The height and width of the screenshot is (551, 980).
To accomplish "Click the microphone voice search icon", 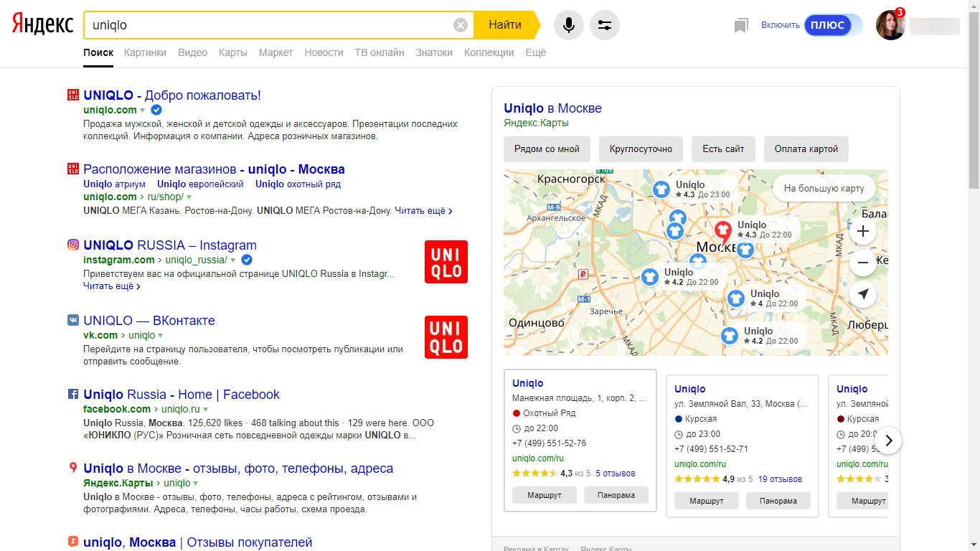I will [569, 25].
